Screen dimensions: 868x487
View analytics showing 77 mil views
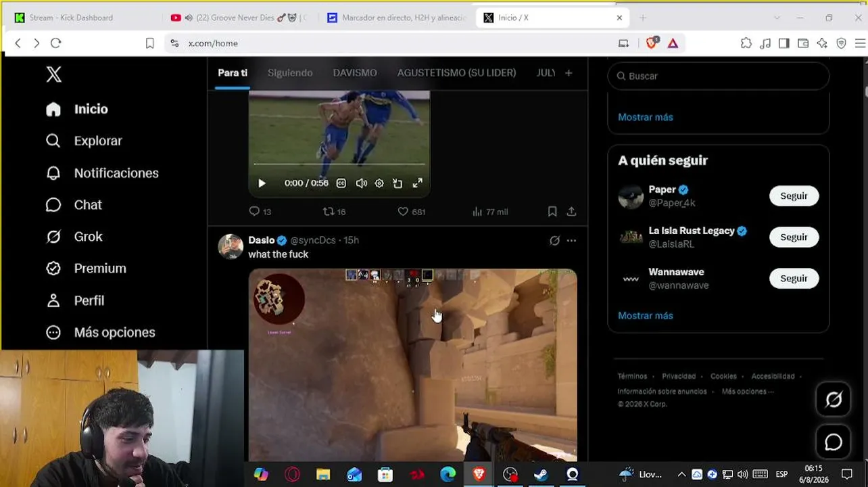tap(490, 212)
